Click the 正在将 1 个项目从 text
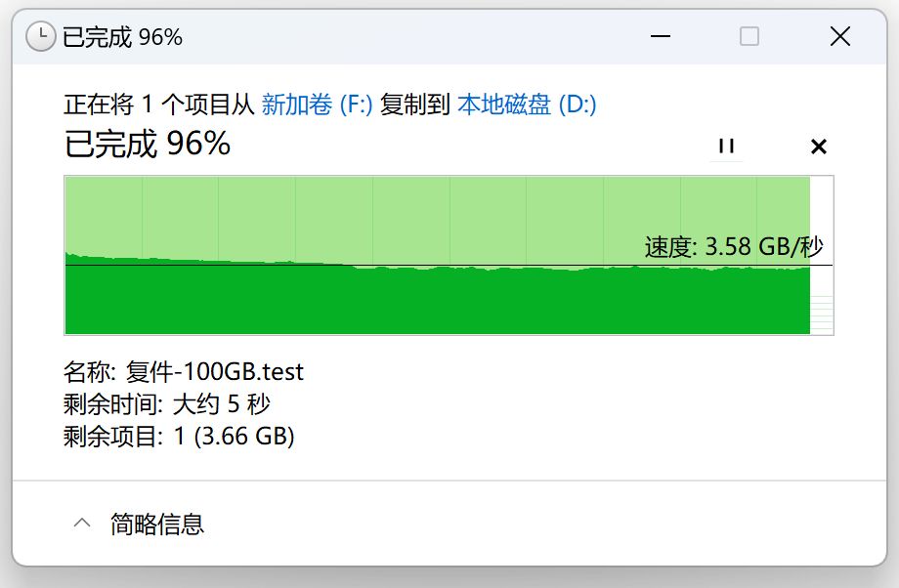The height and width of the screenshot is (588, 899). [159, 105]
